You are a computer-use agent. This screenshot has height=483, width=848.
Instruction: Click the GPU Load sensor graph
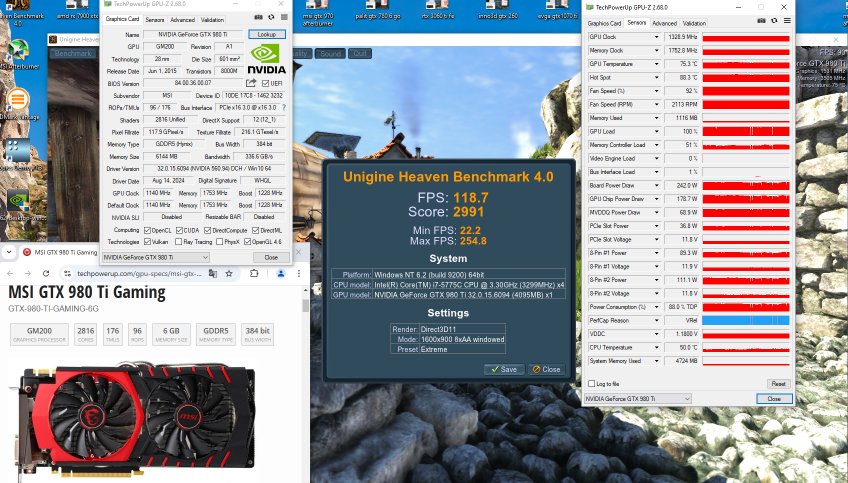pos(746,131)
